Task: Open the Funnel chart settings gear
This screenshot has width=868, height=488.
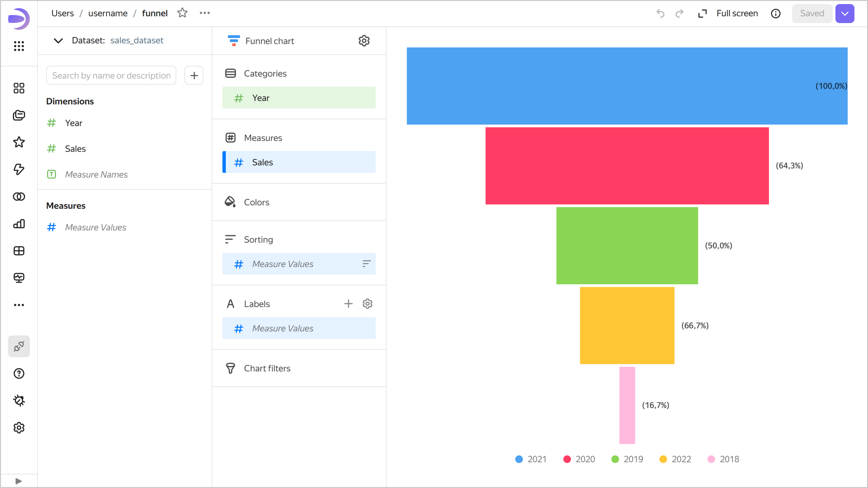Action: point(364,41)
